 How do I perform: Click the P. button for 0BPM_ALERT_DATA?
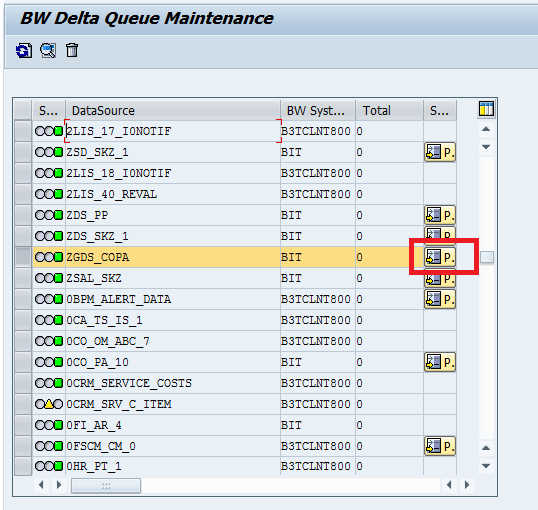point(440,299)
